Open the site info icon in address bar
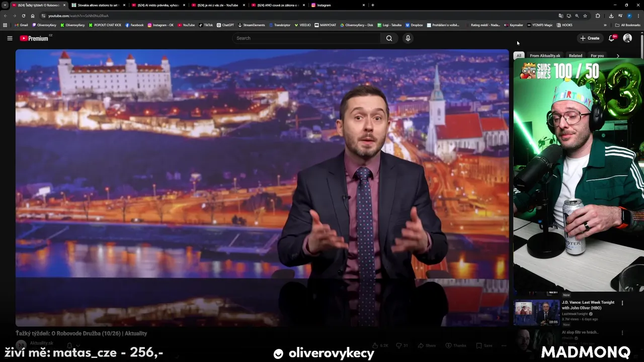Image resolution: width=644 pixels, height=362 pixels. click(x=43, y=16)
